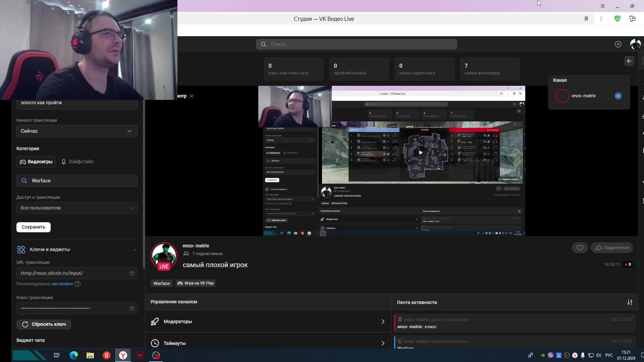Image resolution: width=644 pixels, height=362 pixels.
Task: Click the РУС language indicator
Action: click(609, 355)
